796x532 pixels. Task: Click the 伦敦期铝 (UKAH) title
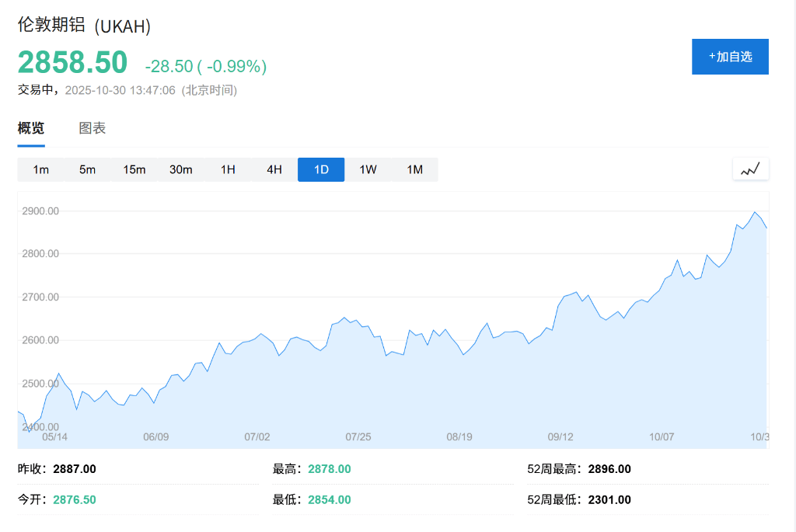click(x=84, y=26)
